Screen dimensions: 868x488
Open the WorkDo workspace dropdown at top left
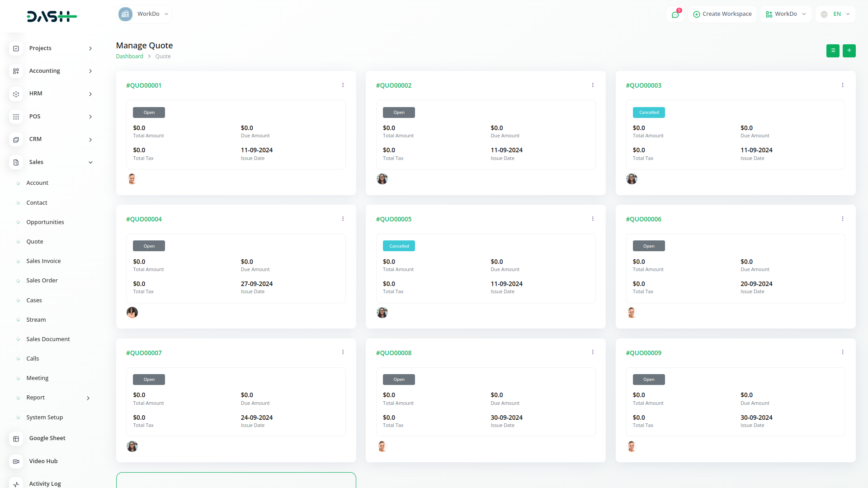[144, 14]
